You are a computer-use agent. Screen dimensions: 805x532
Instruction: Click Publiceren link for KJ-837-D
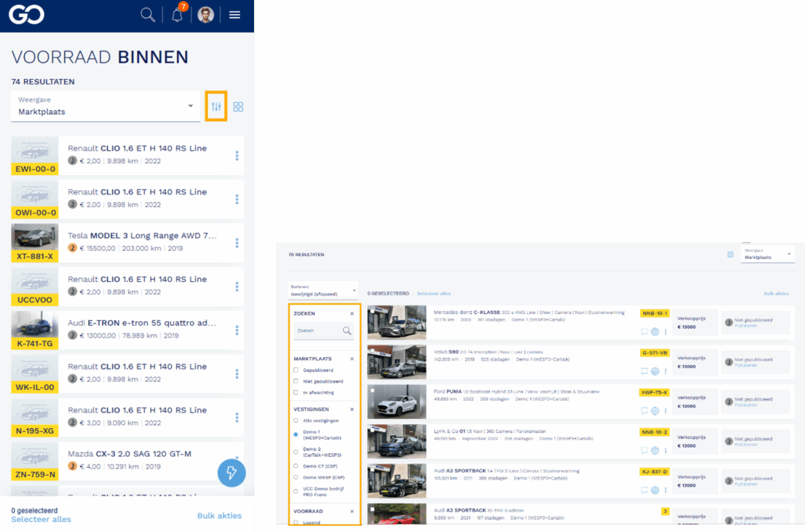tap(746, 484)
